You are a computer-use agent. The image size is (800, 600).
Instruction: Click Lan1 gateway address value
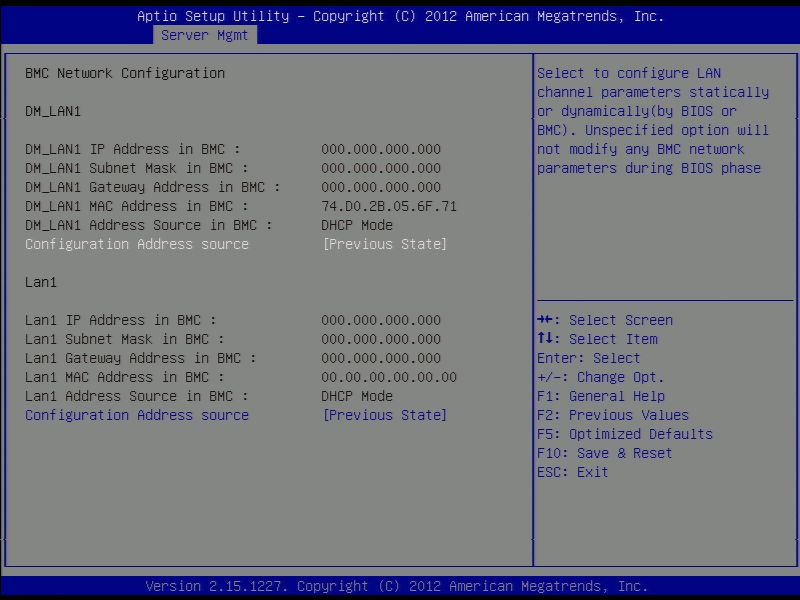point(381,358)
